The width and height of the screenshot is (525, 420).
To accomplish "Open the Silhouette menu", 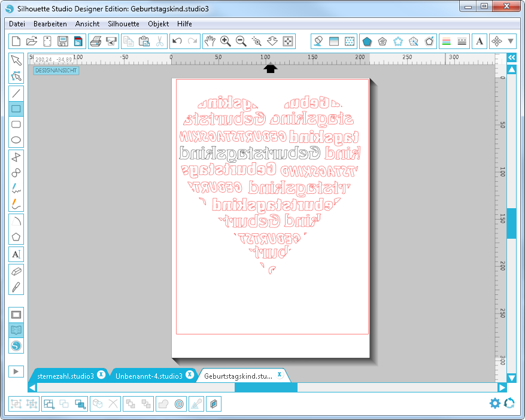I will 123,24.
